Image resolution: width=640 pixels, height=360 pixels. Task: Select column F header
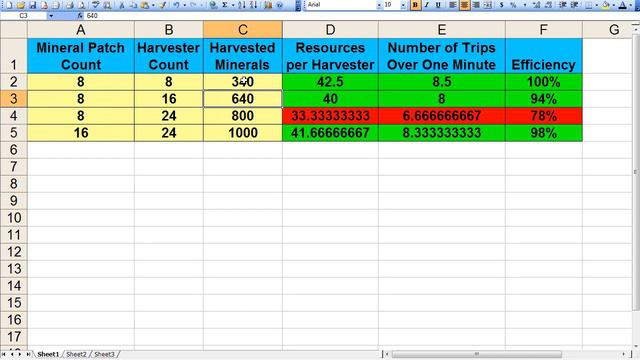click(x=544, y=30)
